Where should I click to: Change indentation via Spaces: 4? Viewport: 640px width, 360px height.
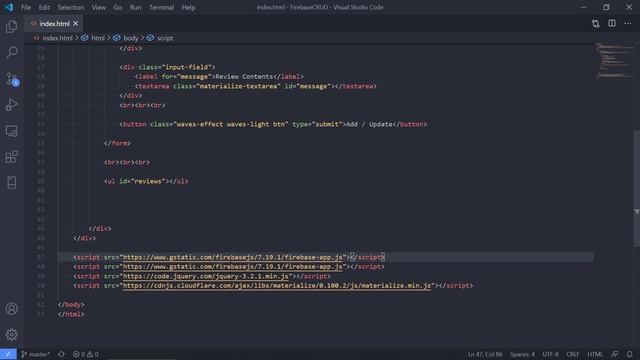click(522, 354)
